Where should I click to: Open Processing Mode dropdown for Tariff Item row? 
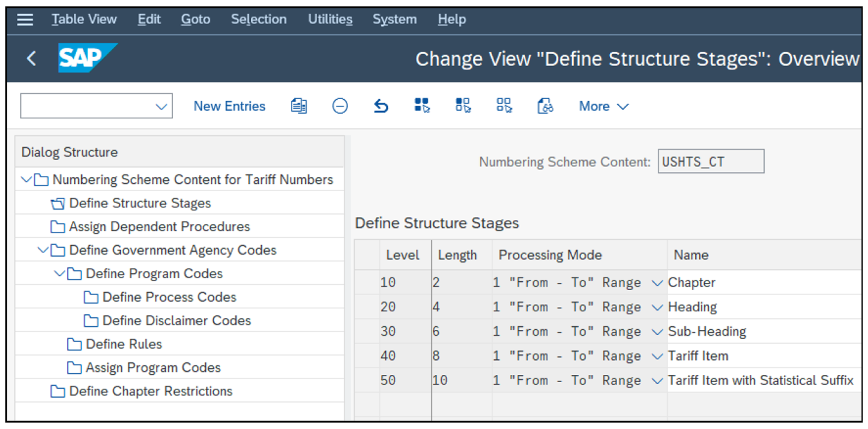click(657, 357)
